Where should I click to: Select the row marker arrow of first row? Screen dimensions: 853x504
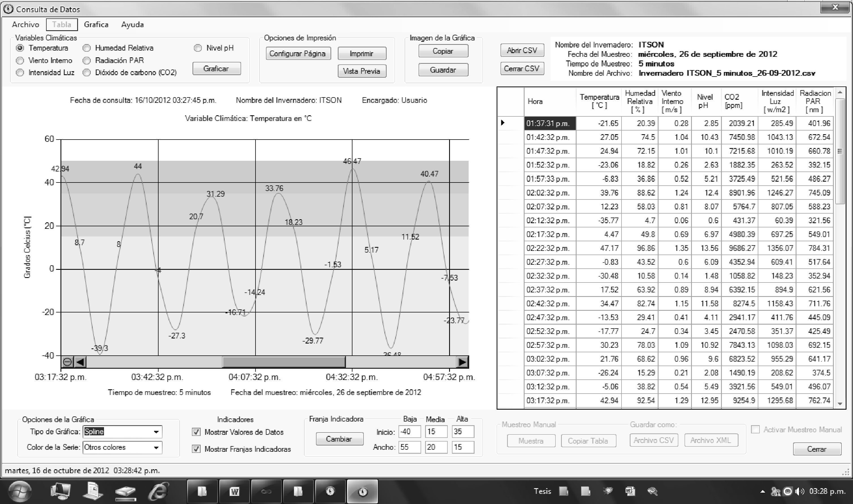(503, 123)
